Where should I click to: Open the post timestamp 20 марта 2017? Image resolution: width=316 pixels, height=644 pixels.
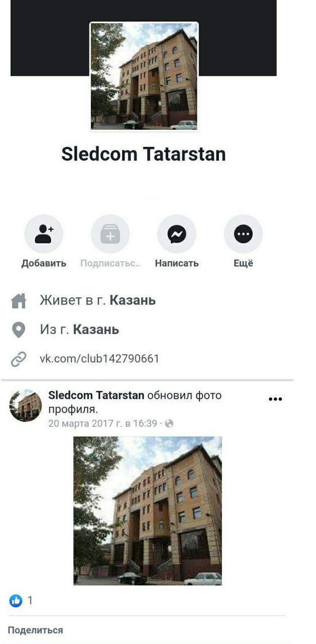(103, 424)
